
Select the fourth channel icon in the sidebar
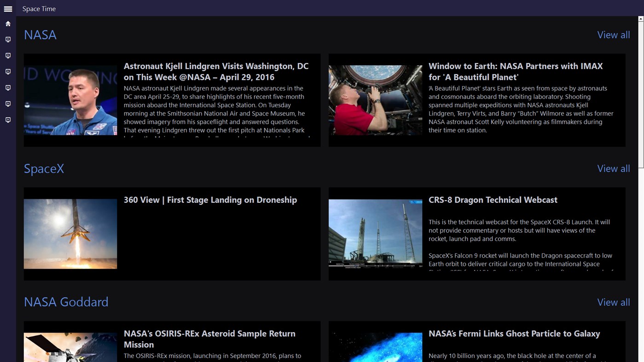pyautogui.click(x=8, y=87)
